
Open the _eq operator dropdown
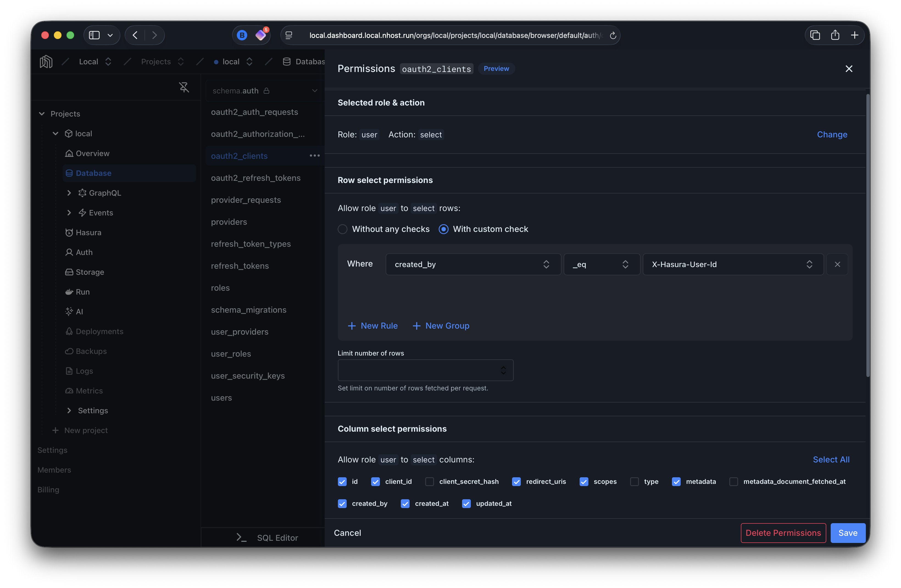[602, 264]
